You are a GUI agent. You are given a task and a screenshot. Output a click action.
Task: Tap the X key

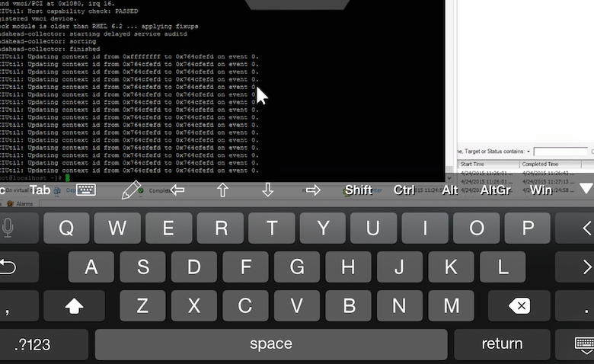(194, 305)
